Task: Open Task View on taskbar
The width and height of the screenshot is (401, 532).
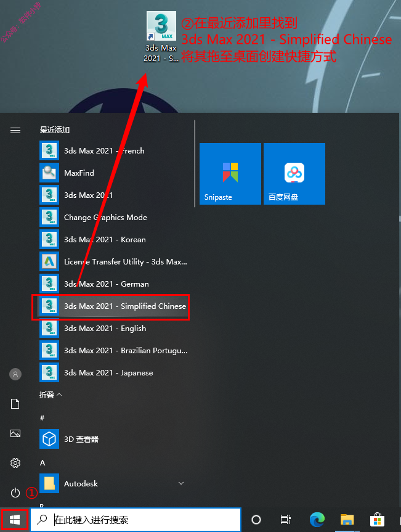Action: (285, 520)
